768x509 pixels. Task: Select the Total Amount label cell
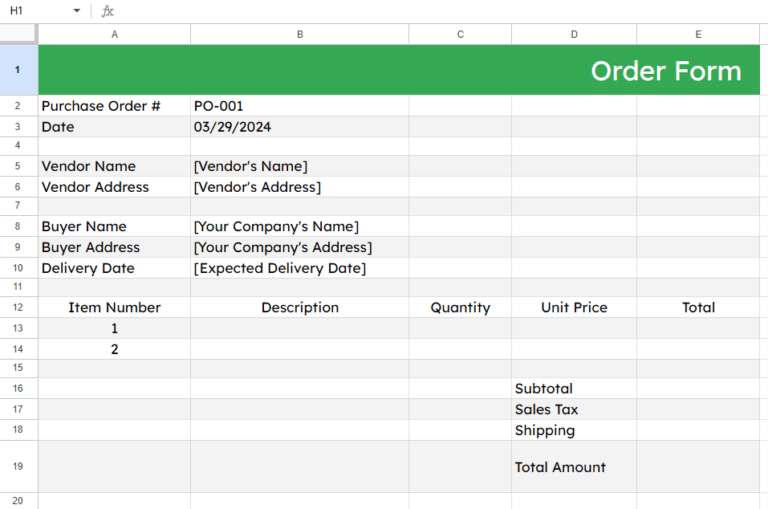[574, 467]
